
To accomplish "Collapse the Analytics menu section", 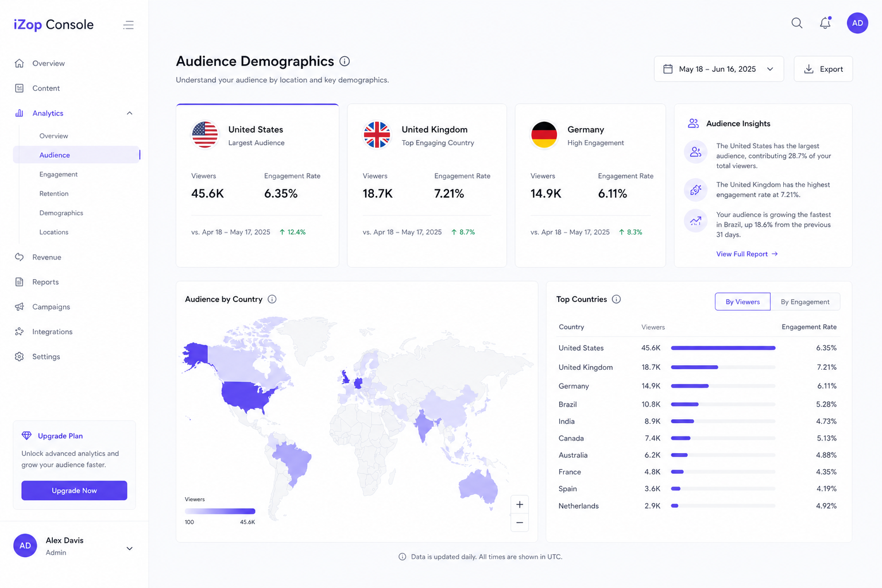I will coord(130,113).
